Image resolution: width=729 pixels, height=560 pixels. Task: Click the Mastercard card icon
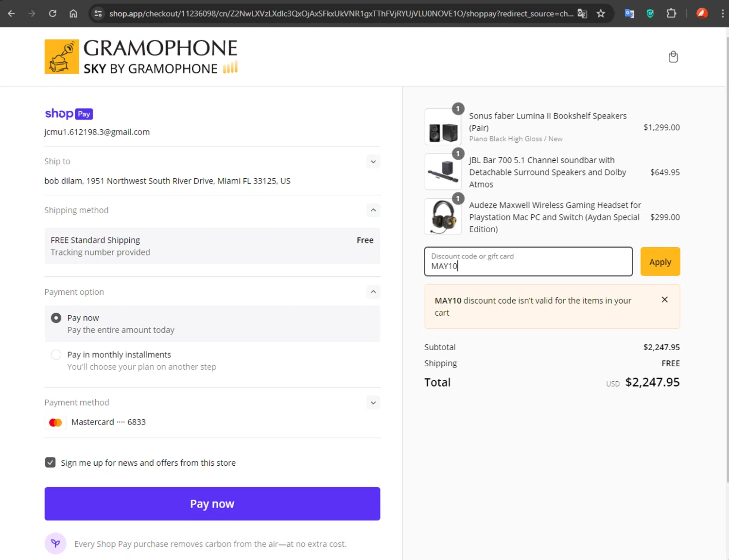[55, 423]
